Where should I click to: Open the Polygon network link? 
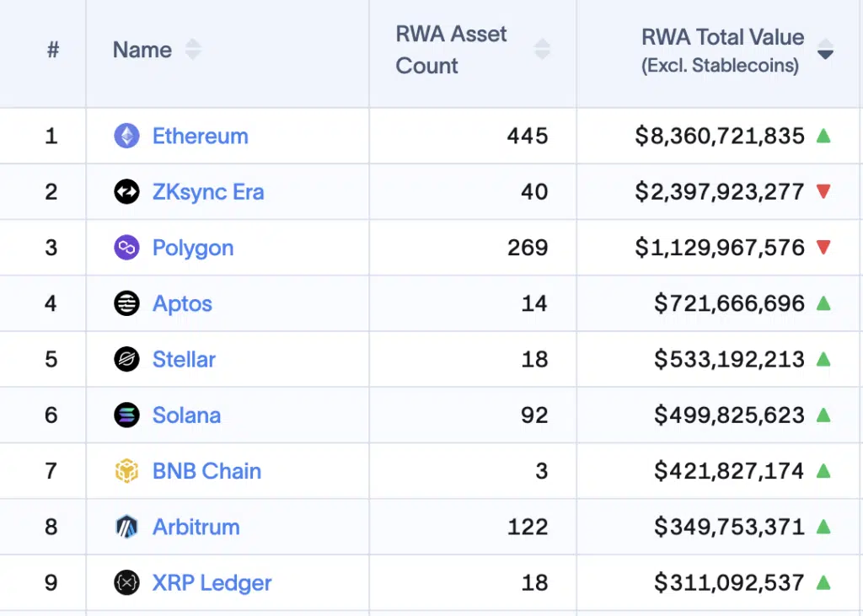pyautogui.click(x=192, y=248)
